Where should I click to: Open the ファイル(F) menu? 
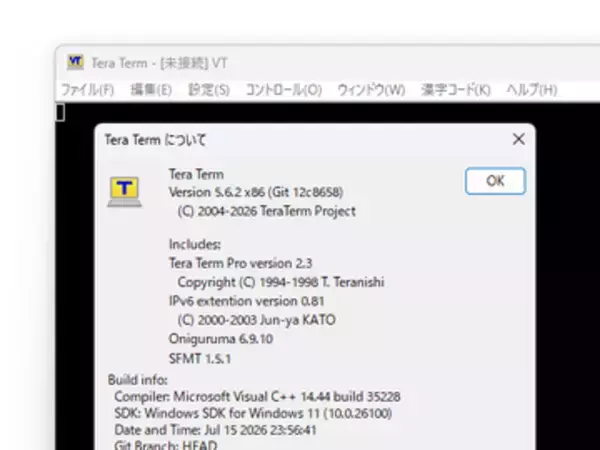pyautogui.click(x=88, y=90)
